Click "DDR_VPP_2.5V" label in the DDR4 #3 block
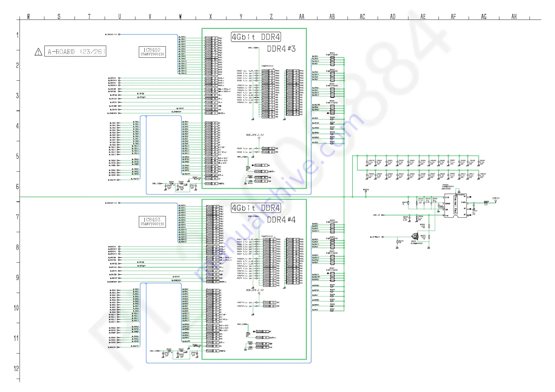 255,135
